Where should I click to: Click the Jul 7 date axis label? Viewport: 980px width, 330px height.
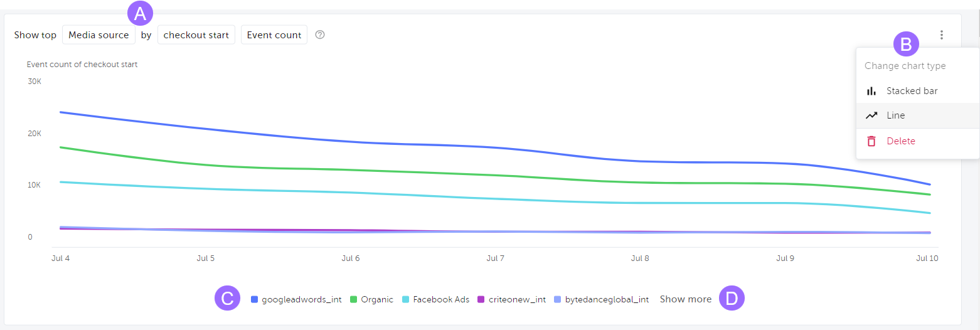click(496, 258)
